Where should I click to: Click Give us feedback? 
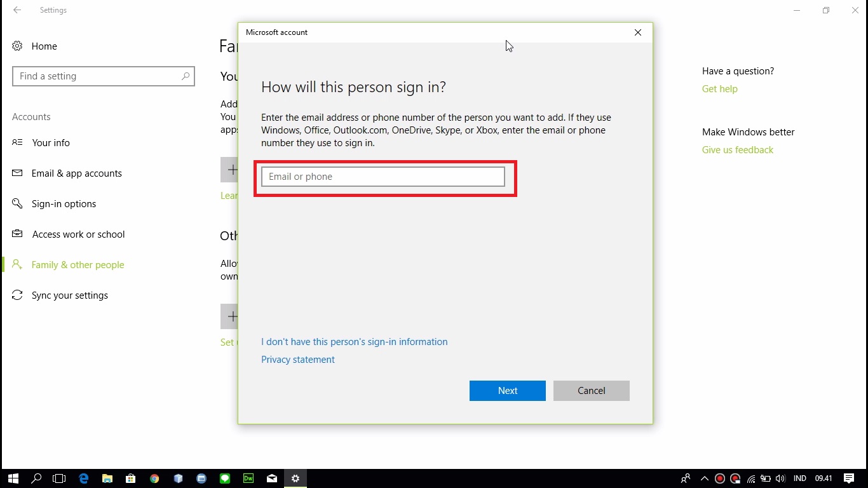tap(738, 150)
